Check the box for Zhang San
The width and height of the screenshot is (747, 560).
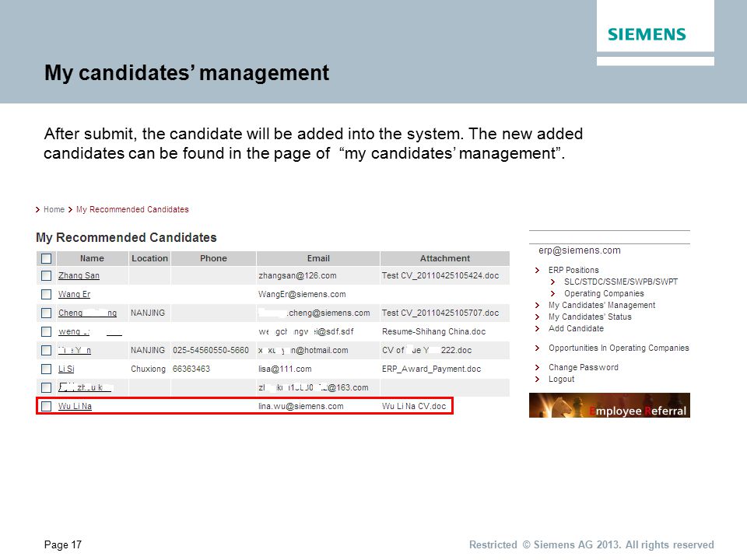[x=46, y=275]
